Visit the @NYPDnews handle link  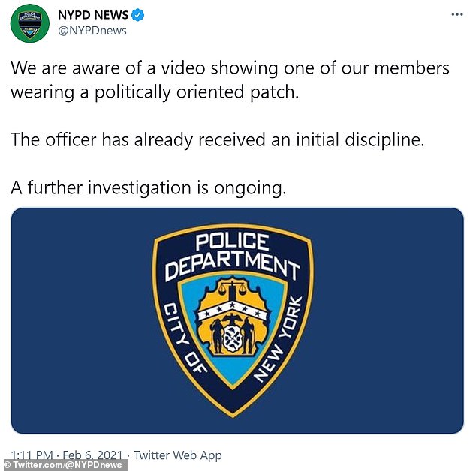[x=92, y=31]
